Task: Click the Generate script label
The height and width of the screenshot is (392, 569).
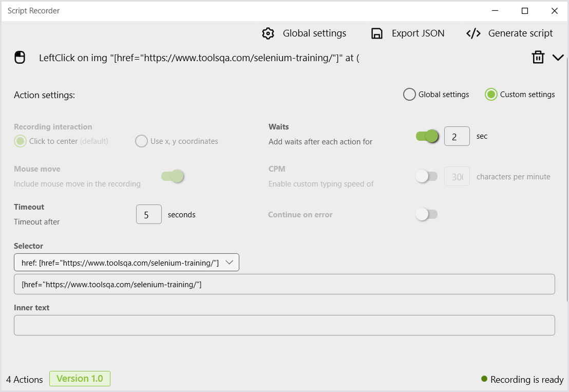Action: pos(520,33)
